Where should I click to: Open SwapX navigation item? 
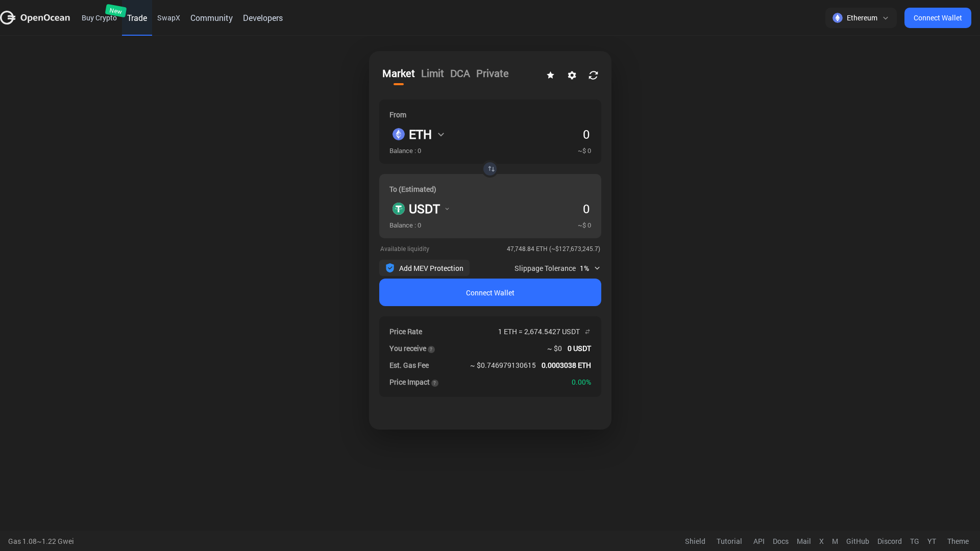point(168,18)
